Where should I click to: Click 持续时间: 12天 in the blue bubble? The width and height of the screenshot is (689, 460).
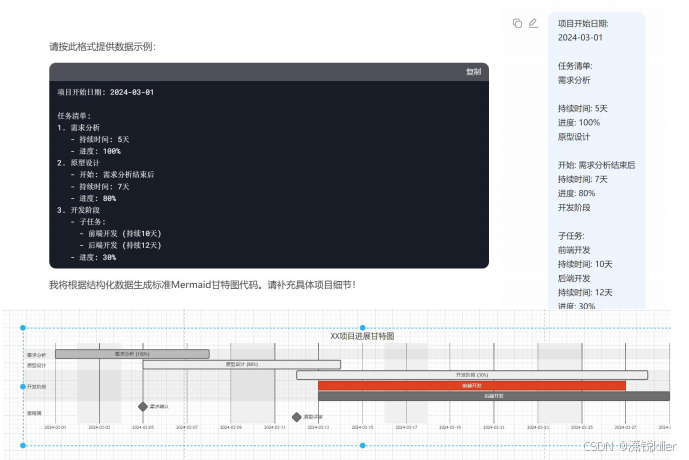pyautogui.click(x=585, y=293)
